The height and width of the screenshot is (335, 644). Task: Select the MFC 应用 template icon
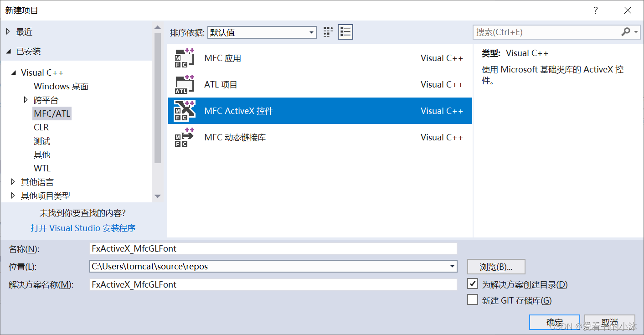[x=185, y=58]
